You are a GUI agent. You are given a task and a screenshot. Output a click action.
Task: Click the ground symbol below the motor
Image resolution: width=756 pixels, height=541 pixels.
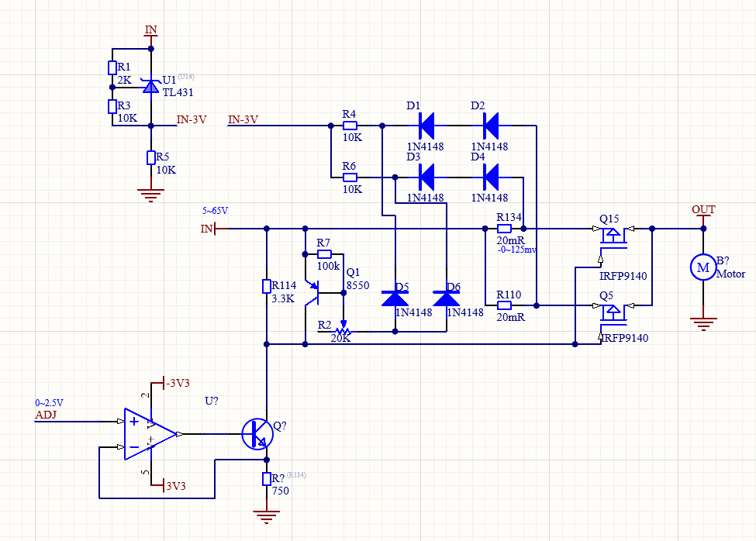click(703, 324)
